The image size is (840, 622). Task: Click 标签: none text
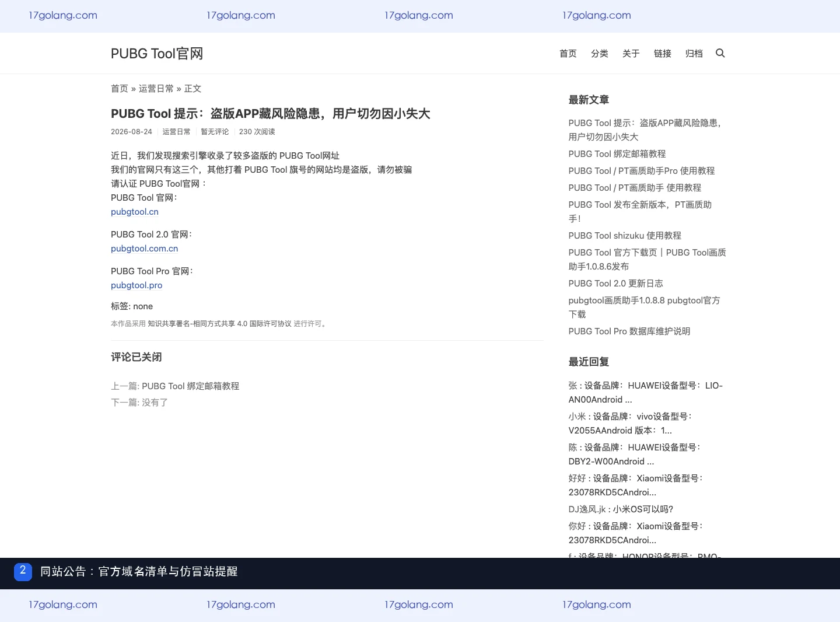[x=132, y=306]
